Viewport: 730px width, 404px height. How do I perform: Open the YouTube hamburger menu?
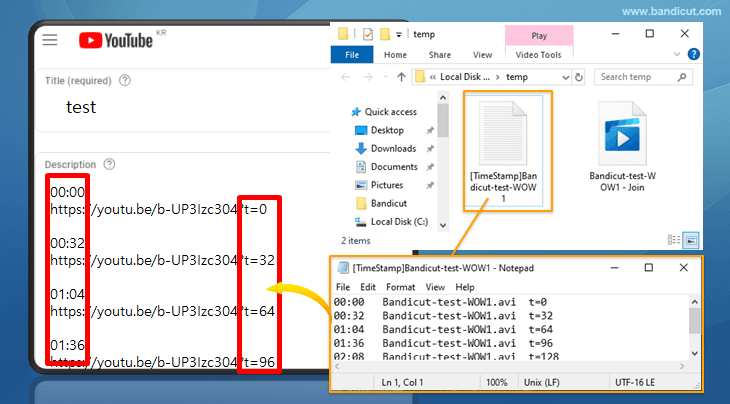pyautogui.click(x=50, y=40)
